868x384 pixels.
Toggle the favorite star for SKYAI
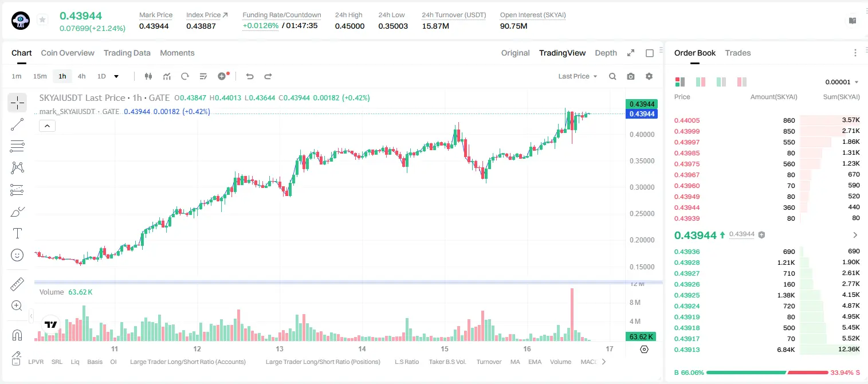click(42, 20)
